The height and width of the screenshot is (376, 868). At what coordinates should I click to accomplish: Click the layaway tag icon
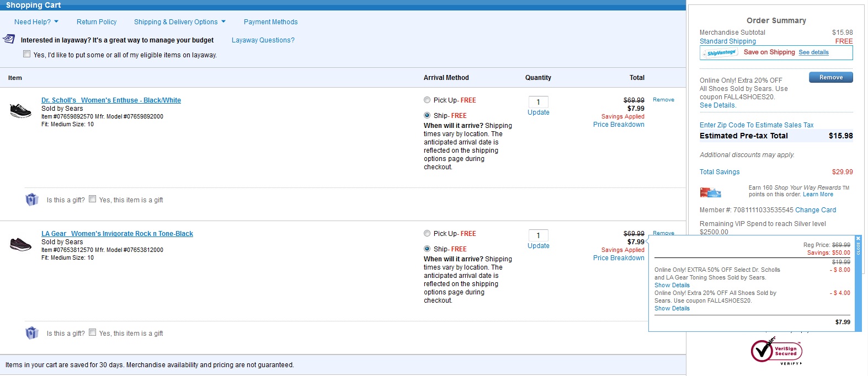coord(9,39)
